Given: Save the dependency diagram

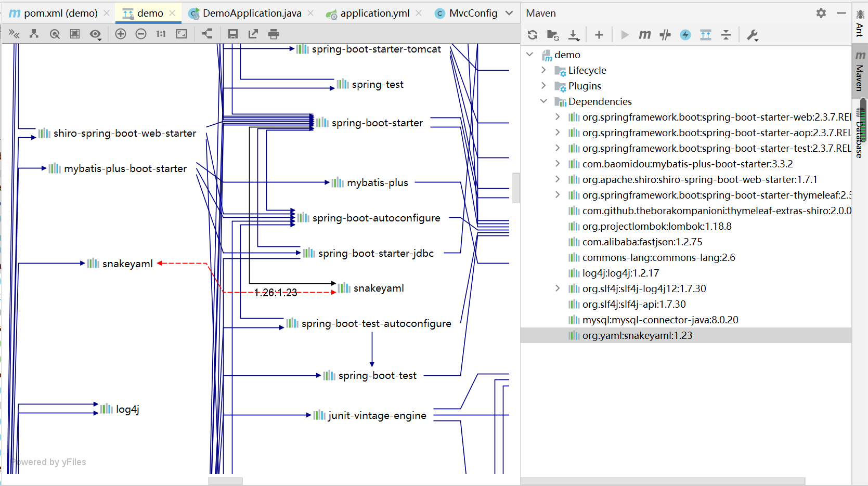Looking at the screenshot, I should pyautogui.click(x=233, y=34).
